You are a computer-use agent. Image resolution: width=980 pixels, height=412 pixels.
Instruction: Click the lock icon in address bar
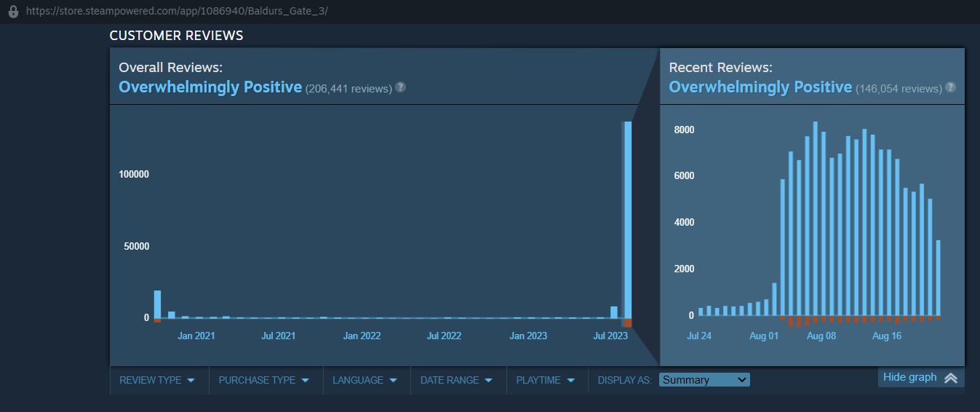13,12
